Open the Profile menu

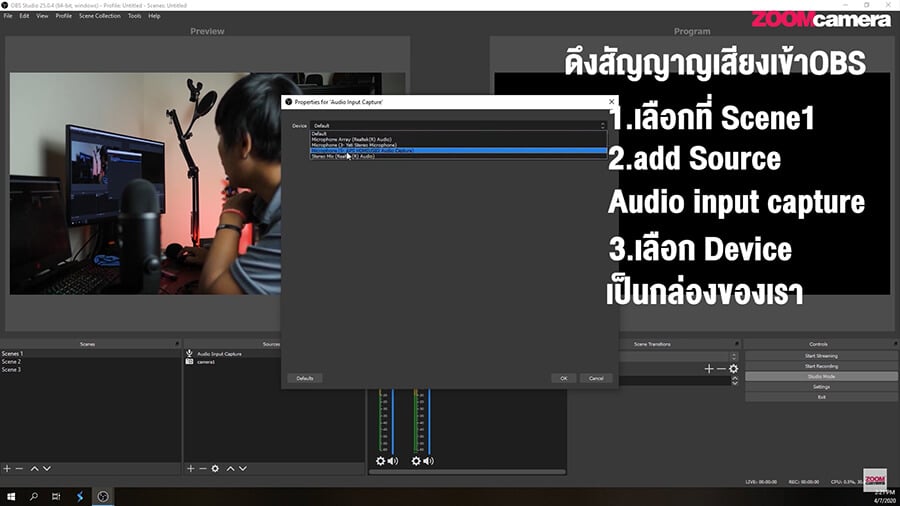(64, 16)
